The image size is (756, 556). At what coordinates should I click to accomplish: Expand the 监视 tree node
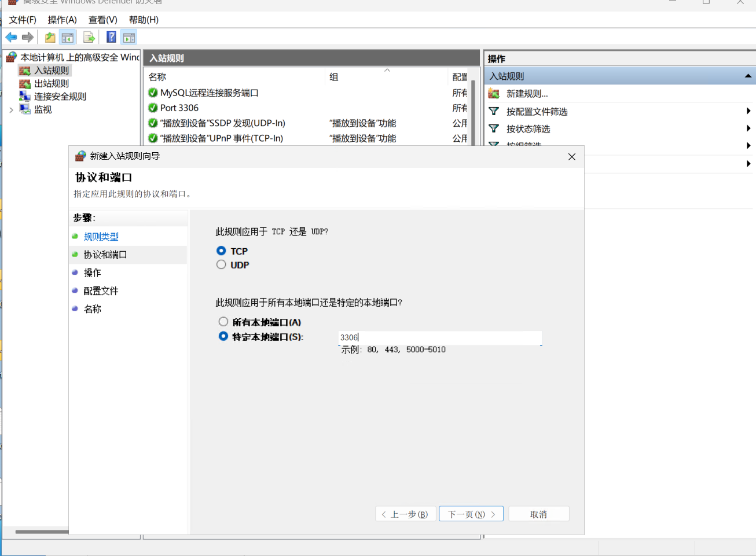(11, 110)
